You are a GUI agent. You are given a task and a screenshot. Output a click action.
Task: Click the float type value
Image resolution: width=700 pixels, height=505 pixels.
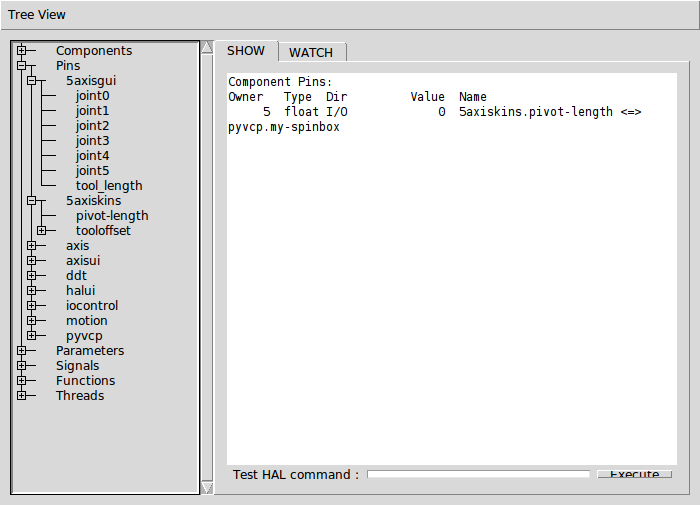(x=301, y=112)
